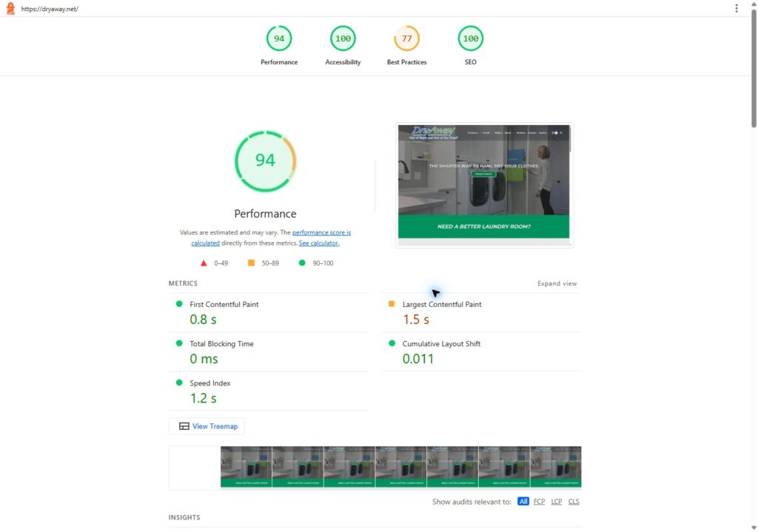This screenshot has height=532, width=758.
Task: Jump to the Best Practices gauge 77
Action: tap(406, 38)
